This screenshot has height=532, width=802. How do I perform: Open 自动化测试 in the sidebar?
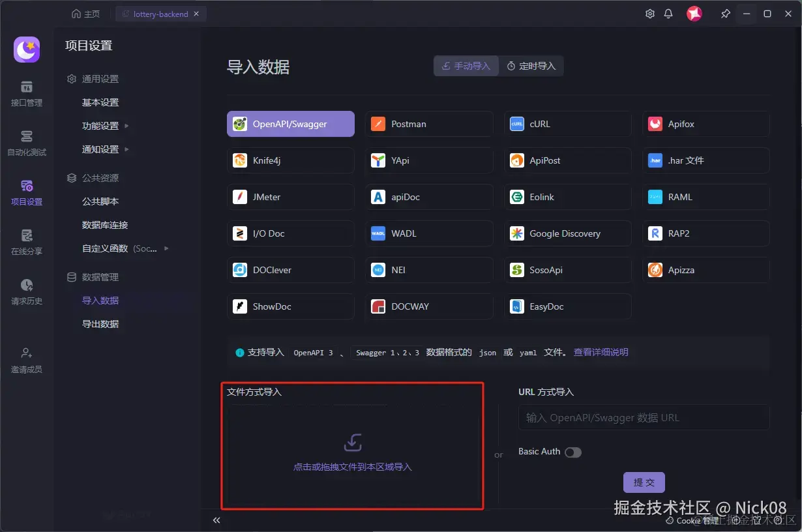pos(27,143)
